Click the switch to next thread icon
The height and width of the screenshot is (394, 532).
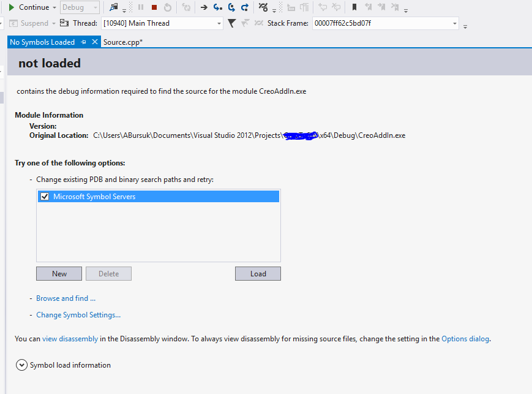coord(245,23)
